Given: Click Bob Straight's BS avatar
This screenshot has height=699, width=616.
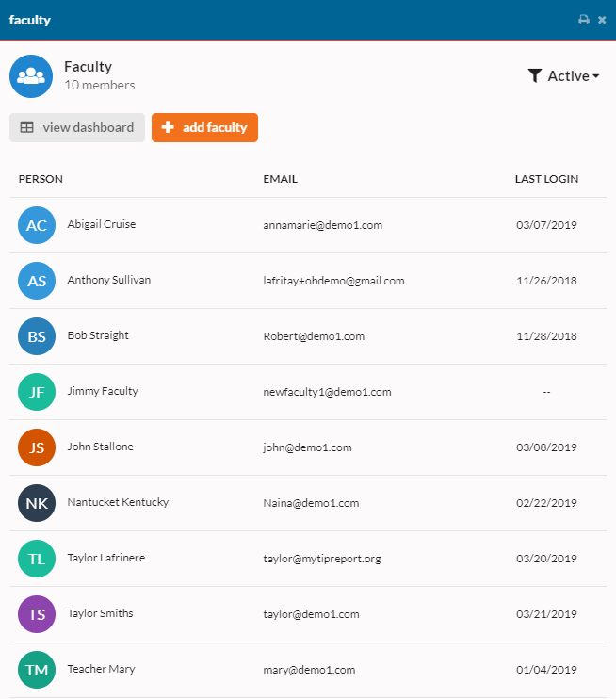Looking at the screenshot, I should [x=37, y=336].
